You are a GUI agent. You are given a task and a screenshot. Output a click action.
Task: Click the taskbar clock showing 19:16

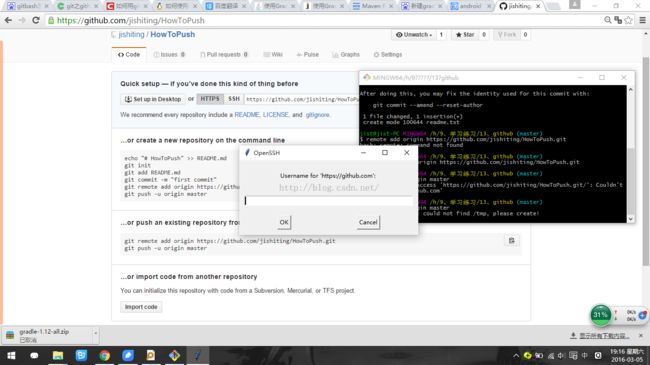click(627, 355)
